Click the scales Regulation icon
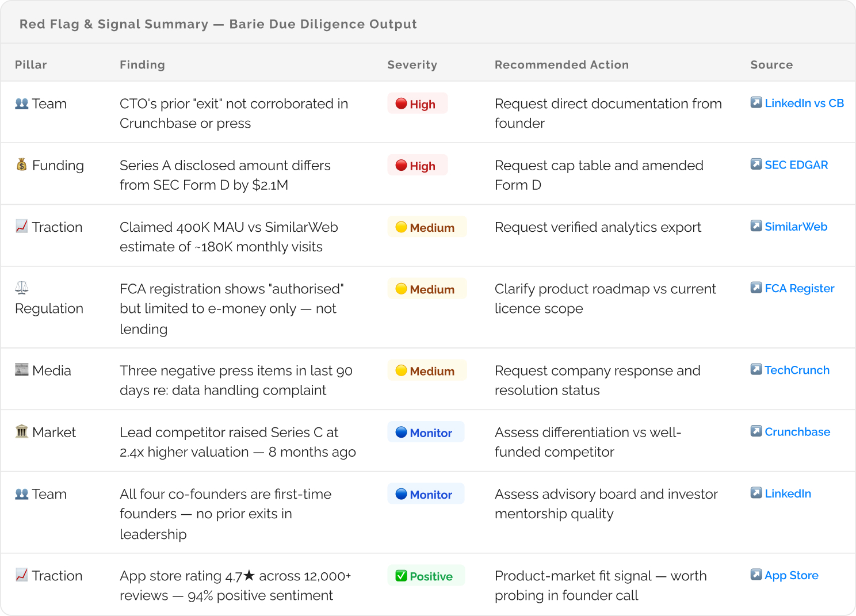This screenshot has width=856, height=616. [22, 288]
